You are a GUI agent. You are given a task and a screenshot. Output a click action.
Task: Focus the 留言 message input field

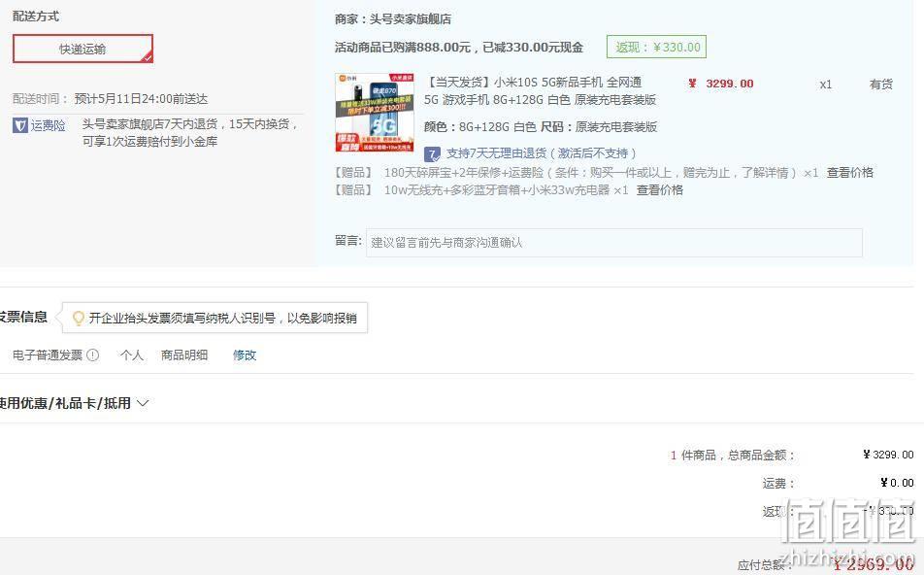(x=614, y=243)
